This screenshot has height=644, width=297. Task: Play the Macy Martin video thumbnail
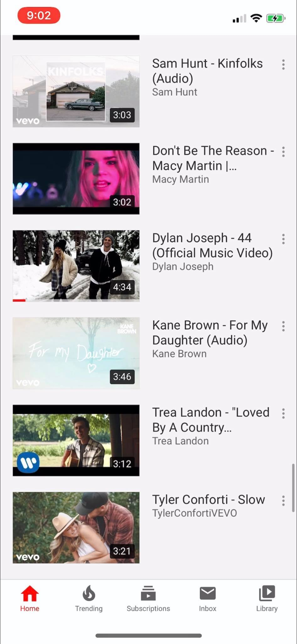(76, 179)
